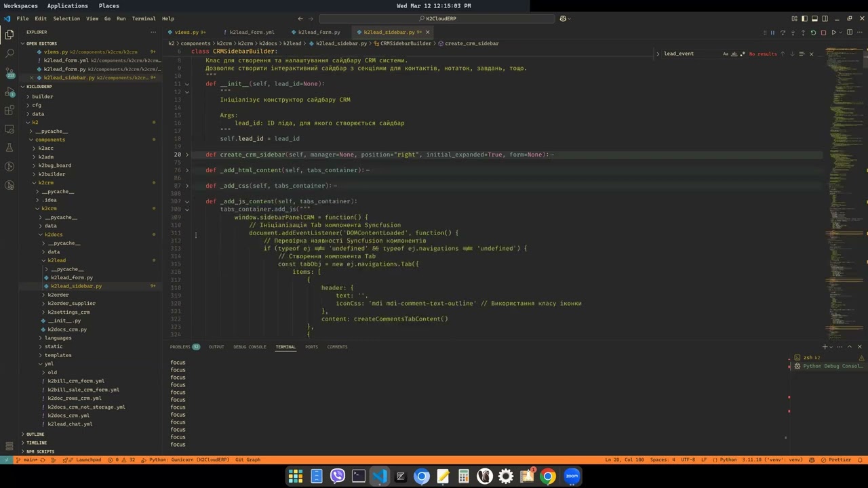Toggle Match Whole Word in find

(x=734, y=54)
